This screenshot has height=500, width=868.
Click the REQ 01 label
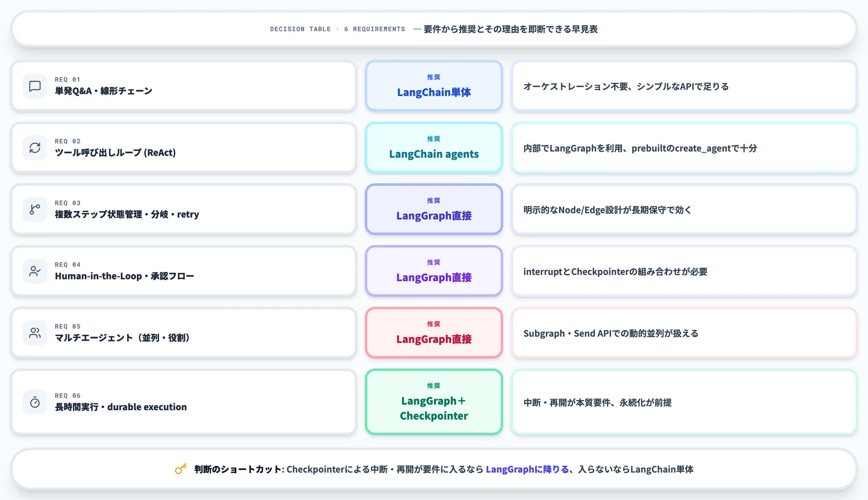click(x=68, y=79)
